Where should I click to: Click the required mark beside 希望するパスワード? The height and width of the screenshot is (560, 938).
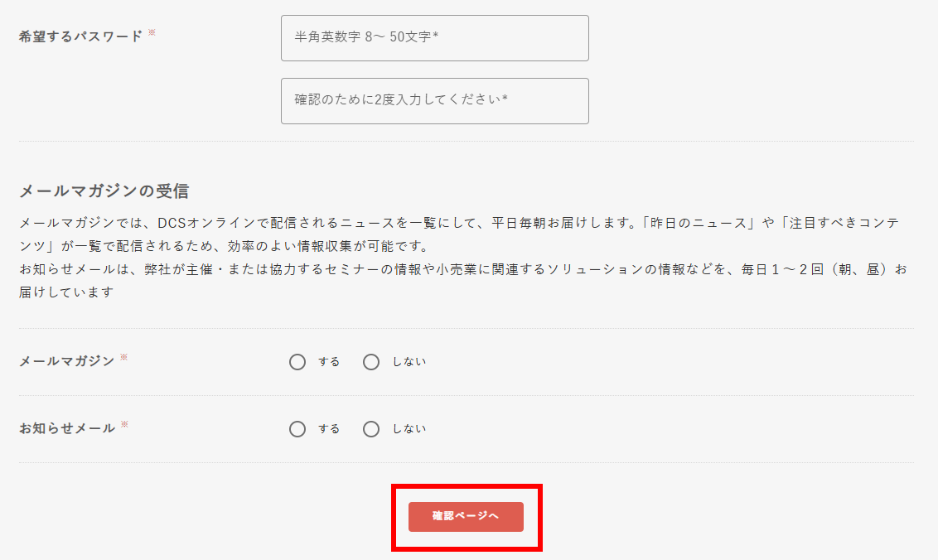point(152,33)
